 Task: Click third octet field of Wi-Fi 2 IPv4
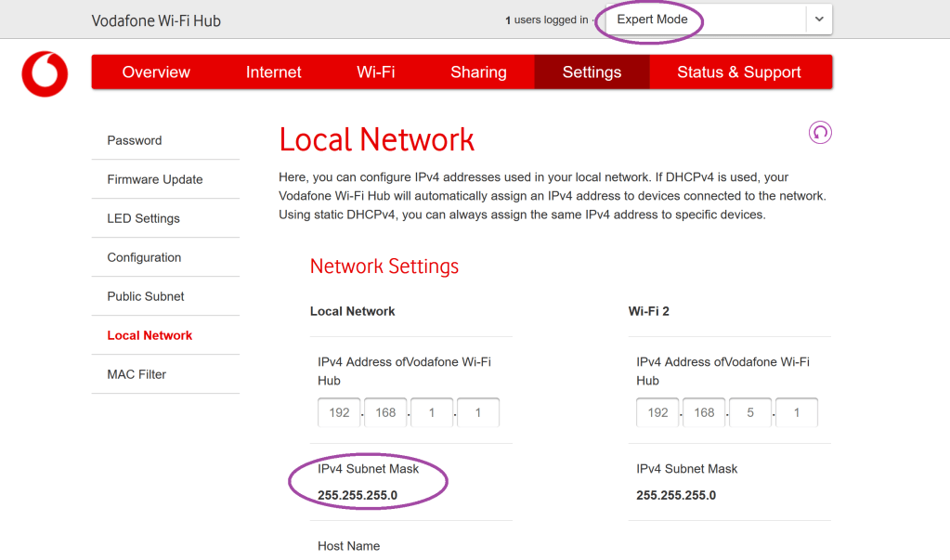click(x=750, y=412)
